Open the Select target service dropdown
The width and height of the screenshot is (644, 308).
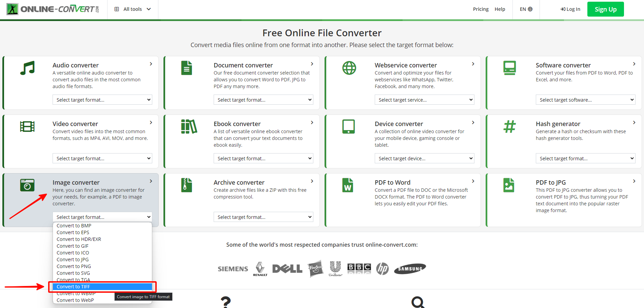point(424,100)
